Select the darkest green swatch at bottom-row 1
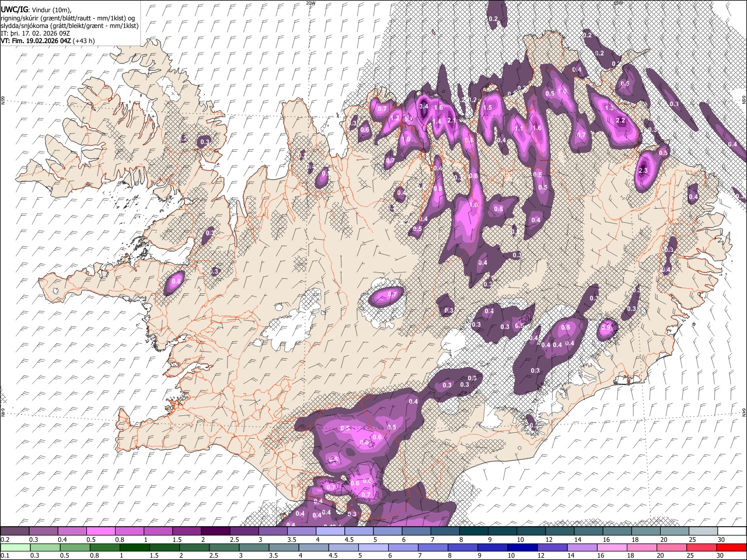 134,547
